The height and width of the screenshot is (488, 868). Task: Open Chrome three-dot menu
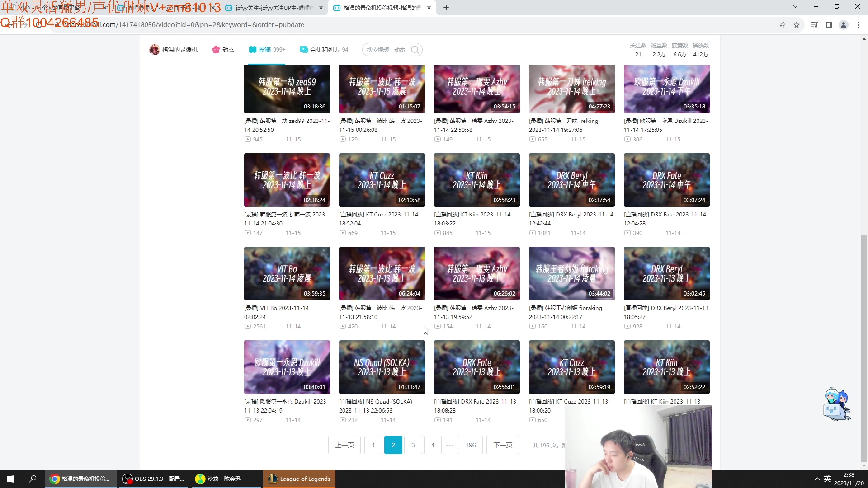[x=858, y=25]
